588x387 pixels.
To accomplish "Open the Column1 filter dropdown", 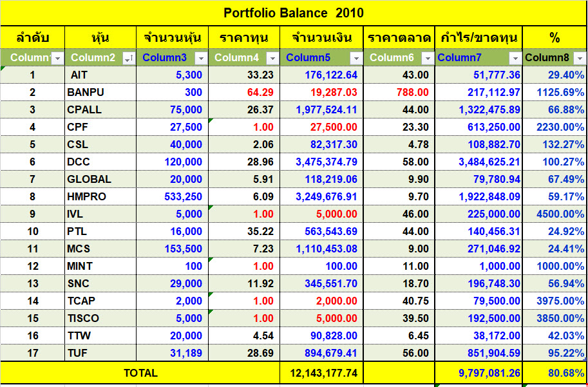I will coord(58,58).
